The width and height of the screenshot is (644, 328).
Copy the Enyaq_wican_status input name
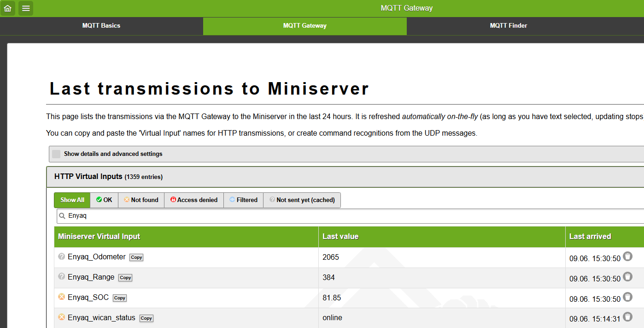[x=146, y=318]
